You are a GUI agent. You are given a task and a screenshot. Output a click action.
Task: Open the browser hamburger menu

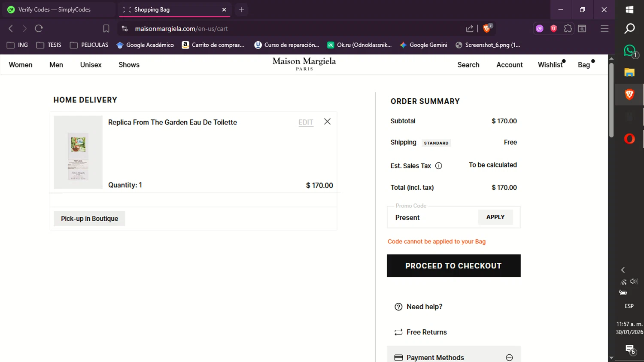pyautogui.click(x=605, y=29)
